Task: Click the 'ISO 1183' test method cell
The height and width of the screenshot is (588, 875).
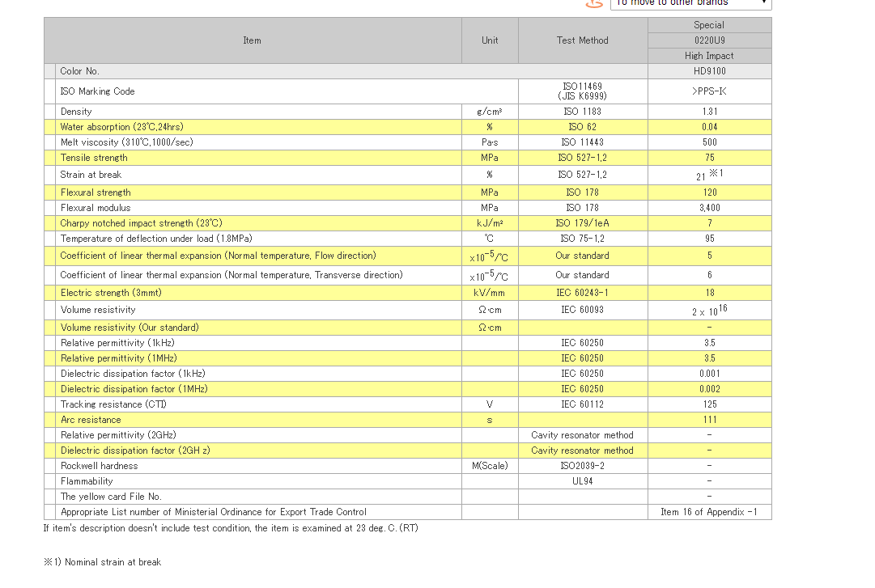Action: pyautogui.click(x=583, y=112)
